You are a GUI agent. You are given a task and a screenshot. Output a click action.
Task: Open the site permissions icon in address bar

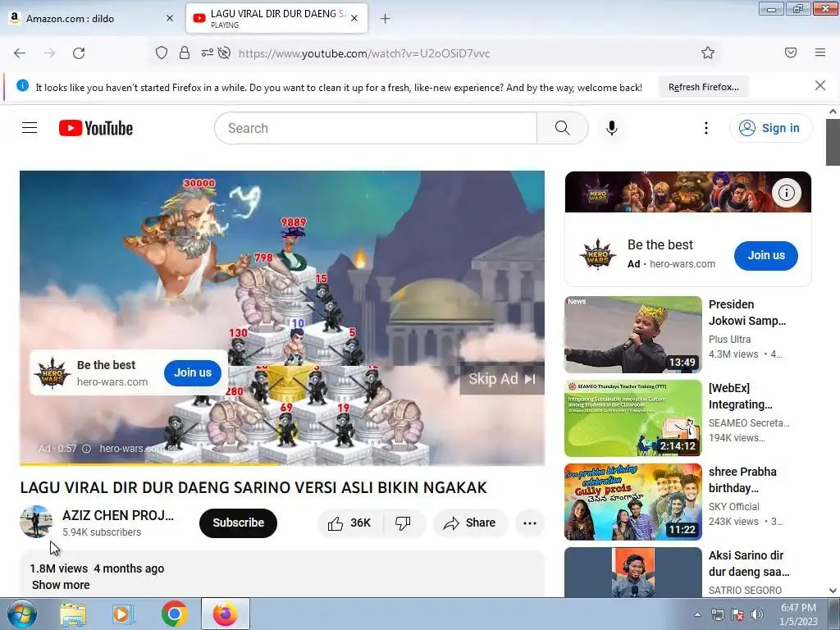[207, 53]
